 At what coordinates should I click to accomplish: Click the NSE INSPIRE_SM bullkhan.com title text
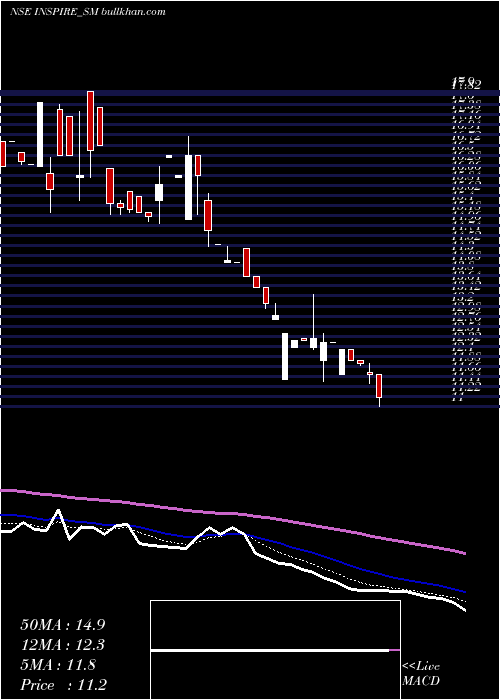coord(88,12)
